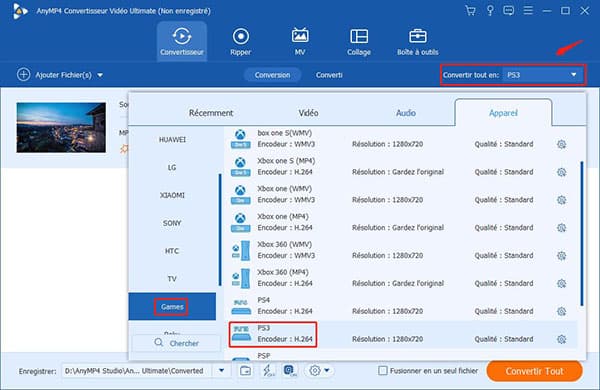Expand the output path dropdown arrow
The width and height of the screenshot is (600, 390).
[x=221, y=371]
